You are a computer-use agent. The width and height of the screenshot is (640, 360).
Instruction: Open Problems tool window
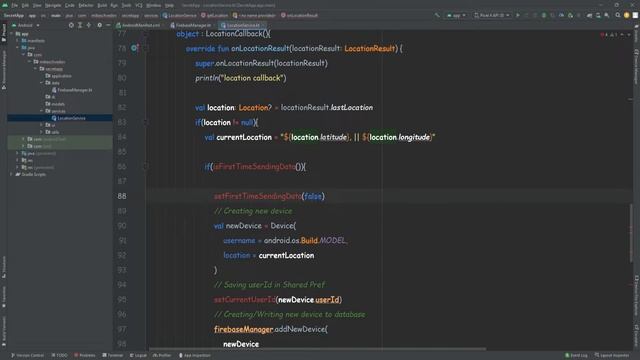(84, 356)
